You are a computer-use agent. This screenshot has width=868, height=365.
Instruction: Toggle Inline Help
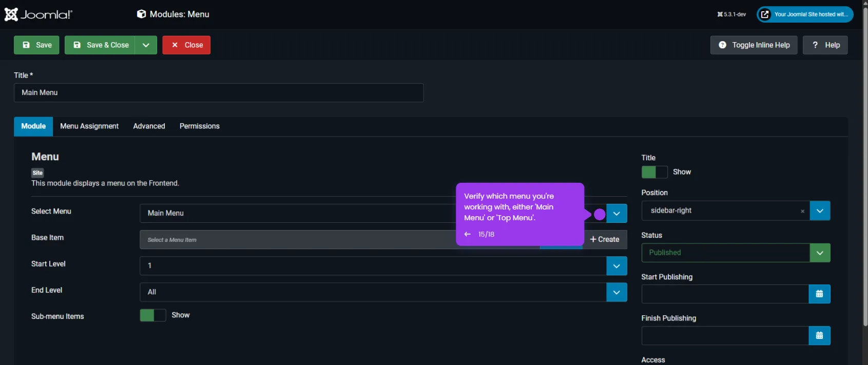[754, 45]
